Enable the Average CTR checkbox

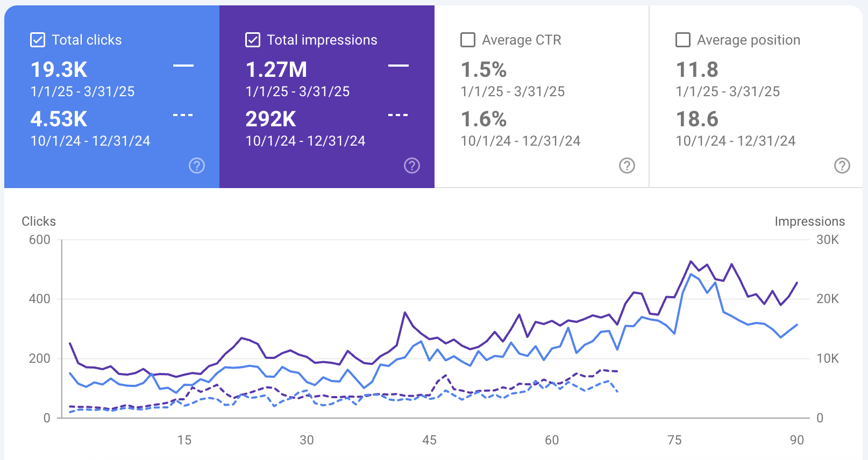[468, 40]
